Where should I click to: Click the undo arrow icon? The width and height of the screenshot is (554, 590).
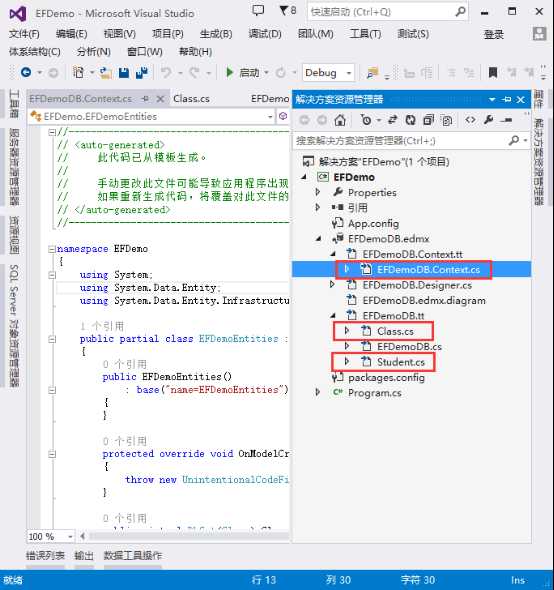coord(166,72)
